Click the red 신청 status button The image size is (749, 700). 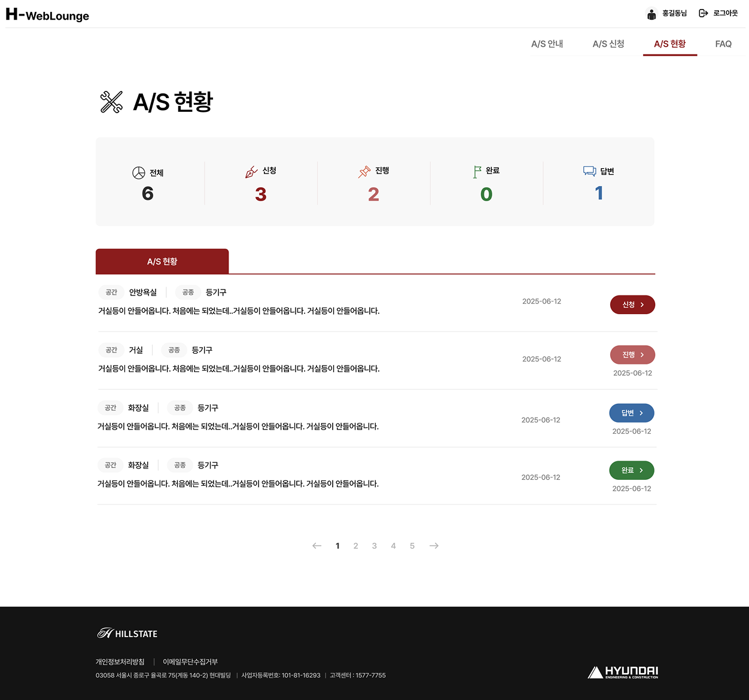coord(632,305)
